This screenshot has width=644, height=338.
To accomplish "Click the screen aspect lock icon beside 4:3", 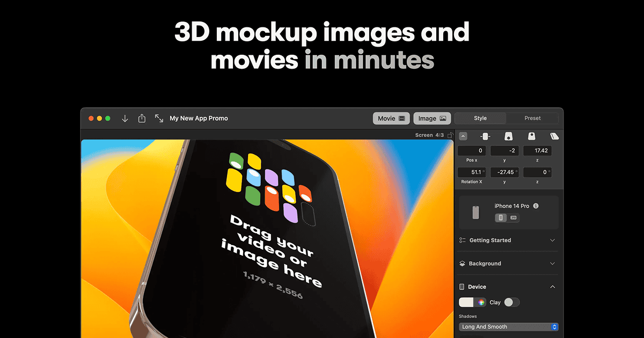I will (450, 135).
